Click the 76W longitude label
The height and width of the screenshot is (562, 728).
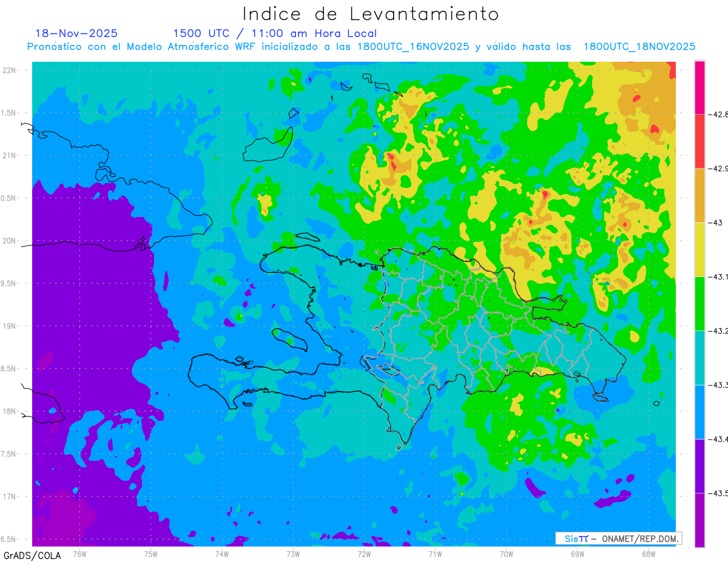(79, 553)
